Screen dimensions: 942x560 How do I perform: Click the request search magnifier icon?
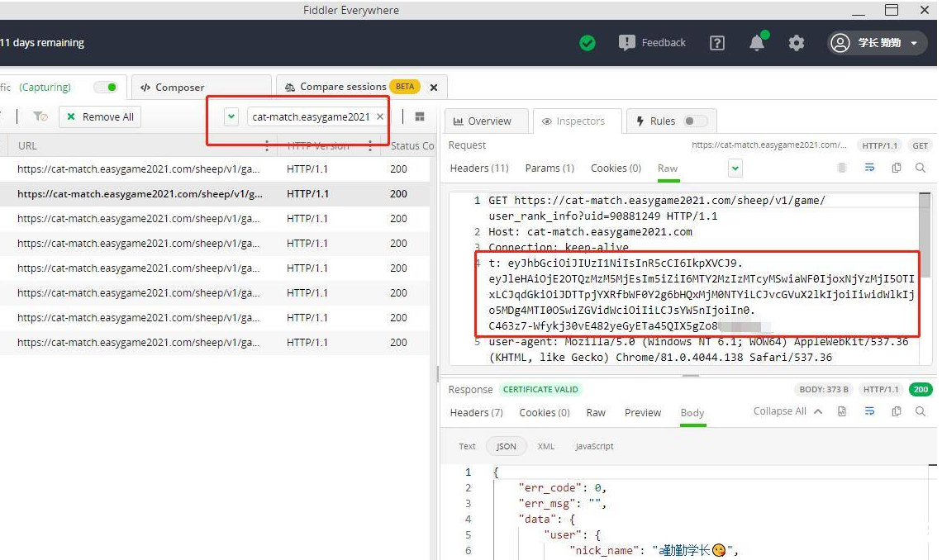pyautogui.click(x=921, y=168)
